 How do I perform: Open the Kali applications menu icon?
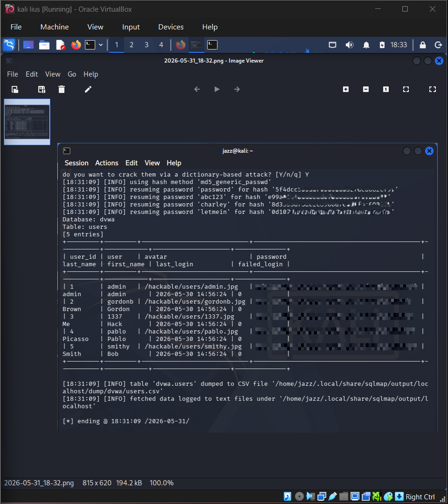click(9, 45)
